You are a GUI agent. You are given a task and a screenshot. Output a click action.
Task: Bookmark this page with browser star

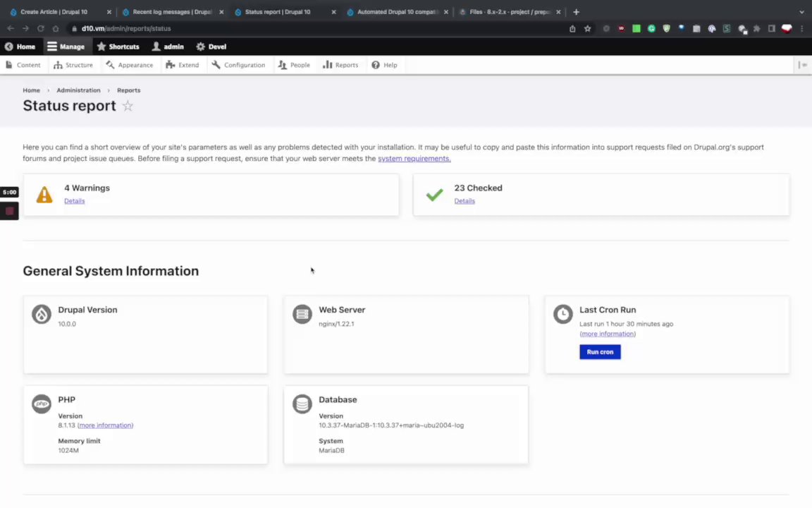pos(587,29)
